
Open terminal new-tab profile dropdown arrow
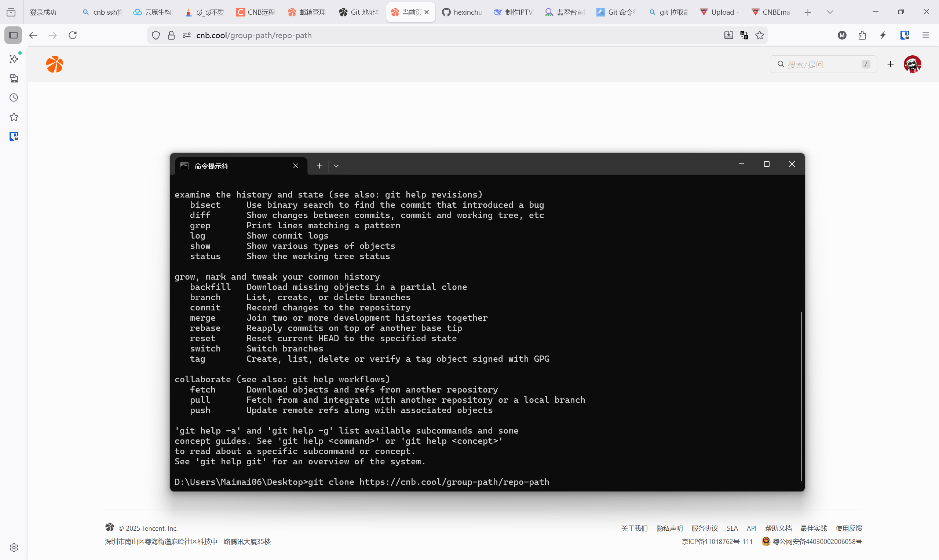pyautogui.click(x=336, y=166)
